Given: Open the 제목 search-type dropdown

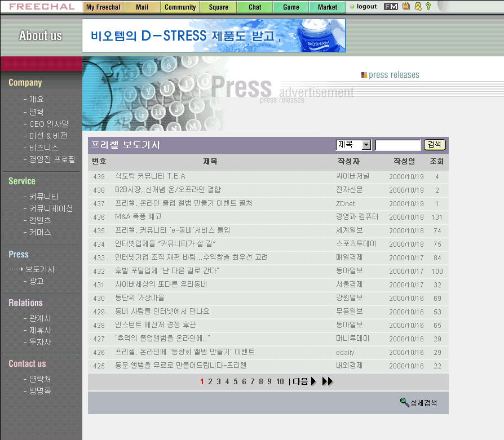Looking at the screenshot, I should point(353,145).
